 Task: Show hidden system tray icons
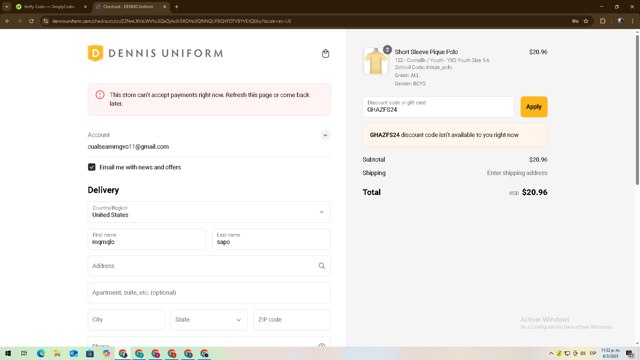click(x=551, y=353)
